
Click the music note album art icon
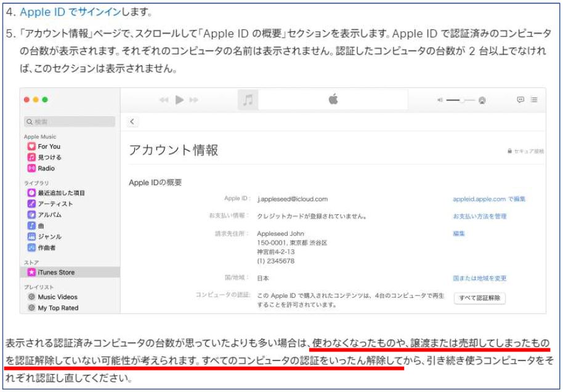coord(248,100)
